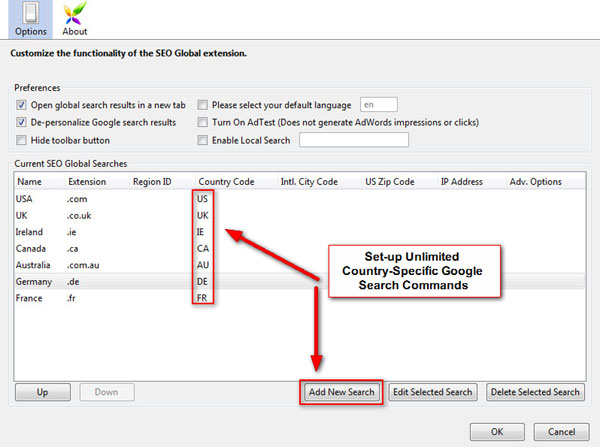Select the France search row
The image size is (600, 447).
point(300,298)
